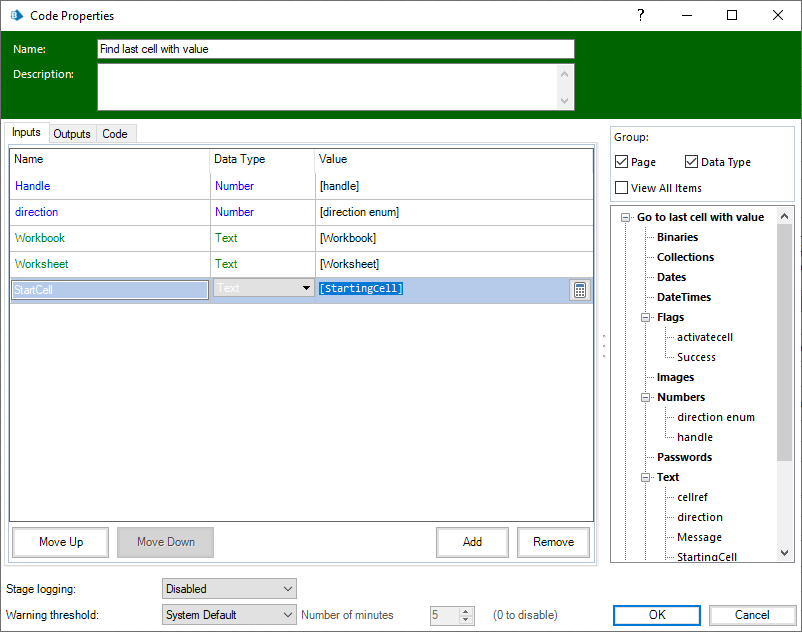The image size is (802, 632).
Task: Switch to the Outputs tab
Action: point(72,134)
